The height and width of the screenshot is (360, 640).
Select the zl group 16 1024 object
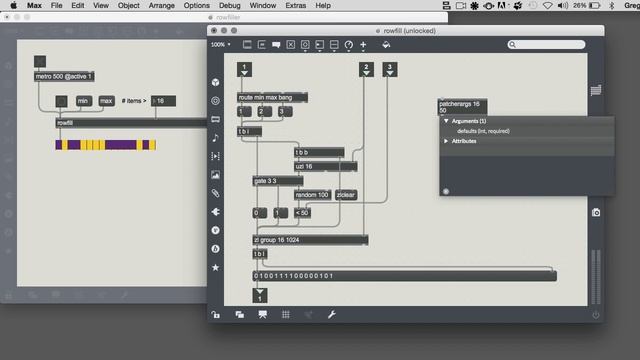point(310,240)
